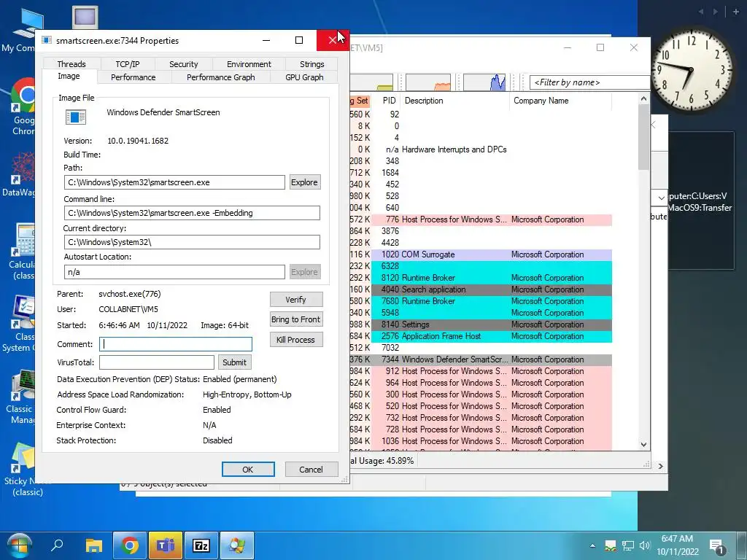This screenshot has height=560, width=747.
Task: Confirm with the OK button
Action: (248, 470)
